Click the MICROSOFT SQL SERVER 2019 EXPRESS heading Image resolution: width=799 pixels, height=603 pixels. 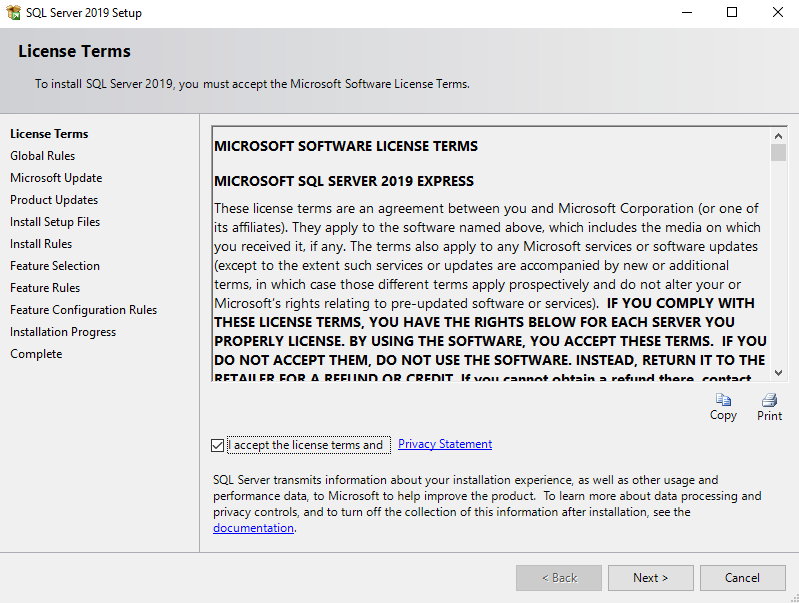coord(344,181)
